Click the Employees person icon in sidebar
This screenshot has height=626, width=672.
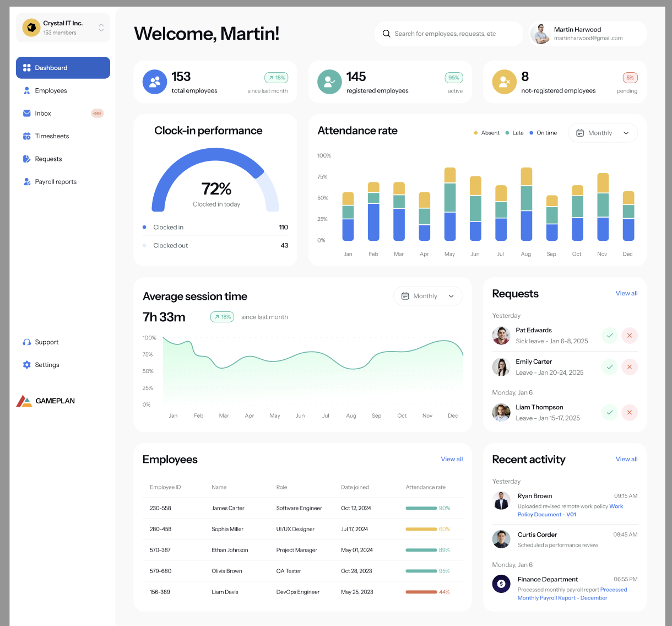pos(26,90)
